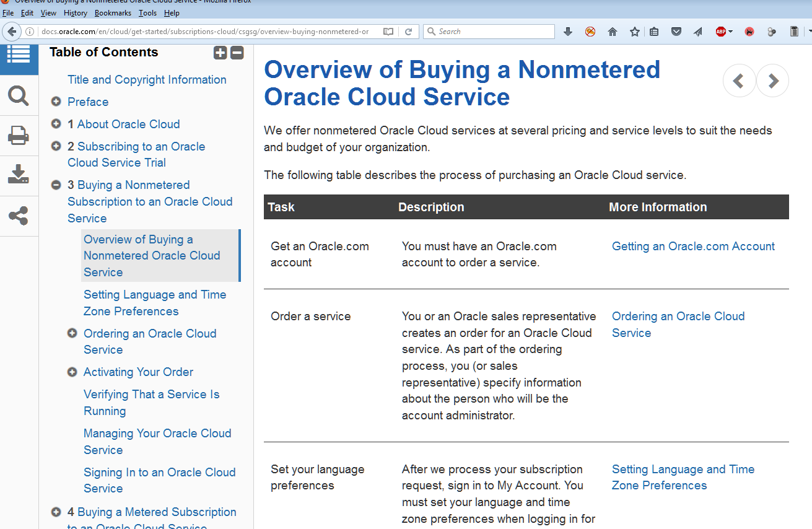Image resolution: width=812 pixels, height=529 pixels.
Task: Open Ordering an Oracle Cloud Service in contents
Action: click(x=150, y=341)
